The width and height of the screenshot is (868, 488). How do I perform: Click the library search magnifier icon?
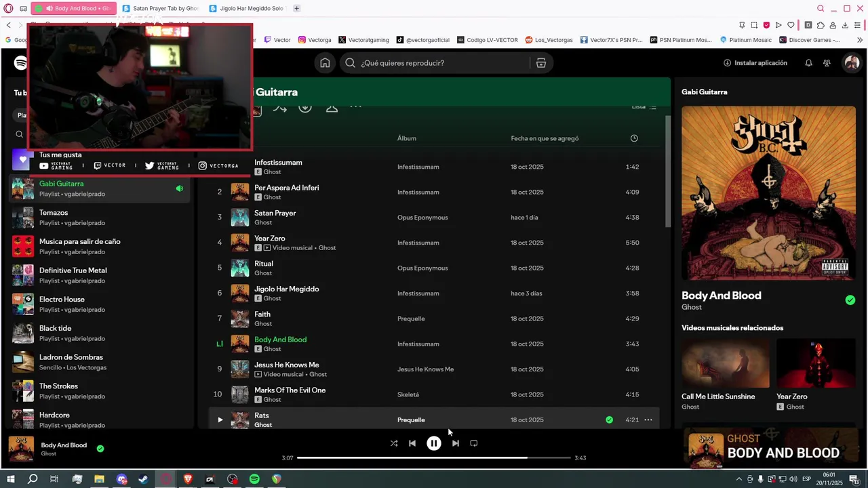(x=19, y=134)
